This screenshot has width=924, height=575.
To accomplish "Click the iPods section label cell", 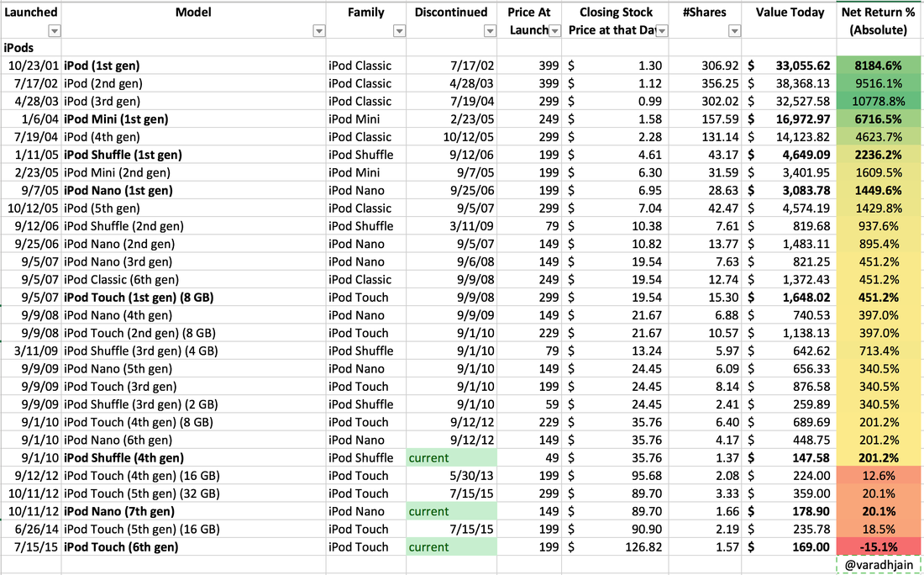I will click(x=19, y=48).
